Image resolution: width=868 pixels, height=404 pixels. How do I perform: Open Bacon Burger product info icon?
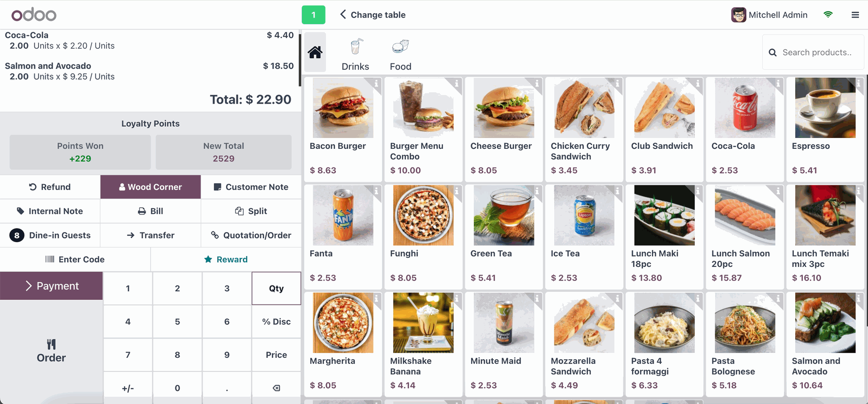[376, 83]
